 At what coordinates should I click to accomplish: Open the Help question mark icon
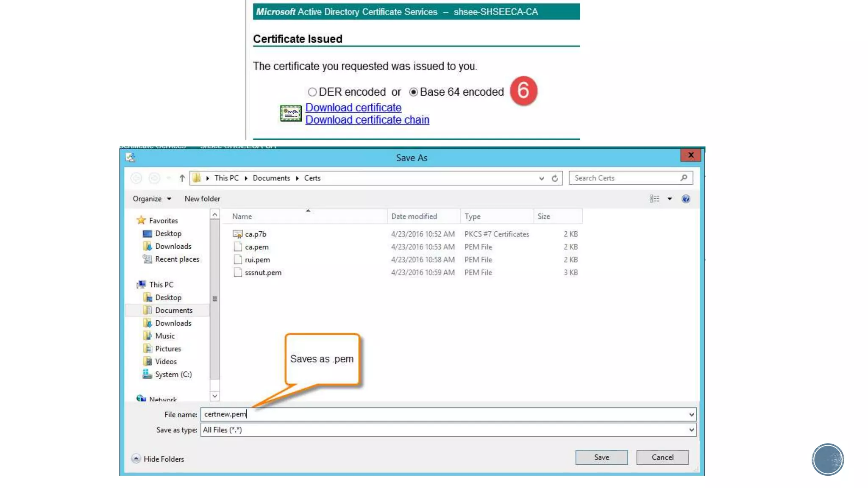click(x=686, y=199)
